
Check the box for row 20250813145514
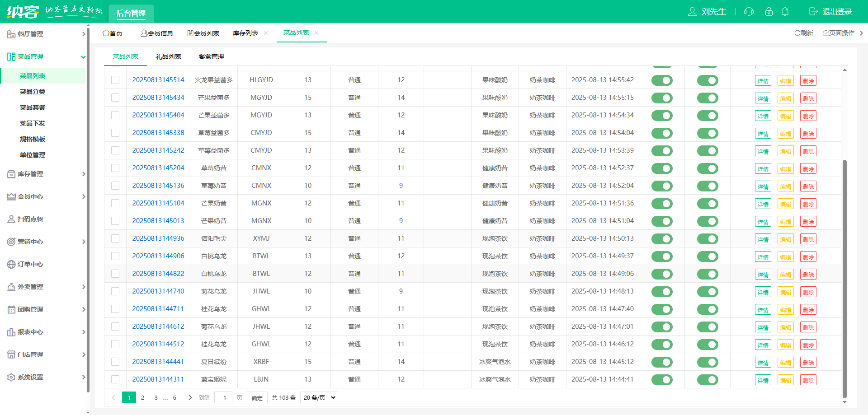click(115, 80)
